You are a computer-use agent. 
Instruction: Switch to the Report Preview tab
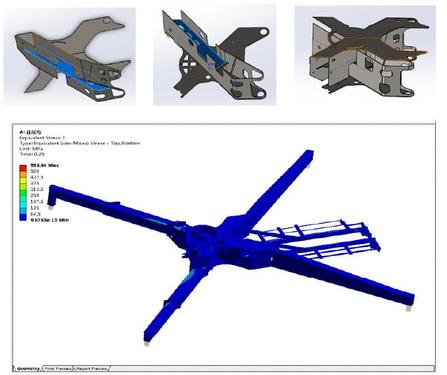(x=92, y=369)
